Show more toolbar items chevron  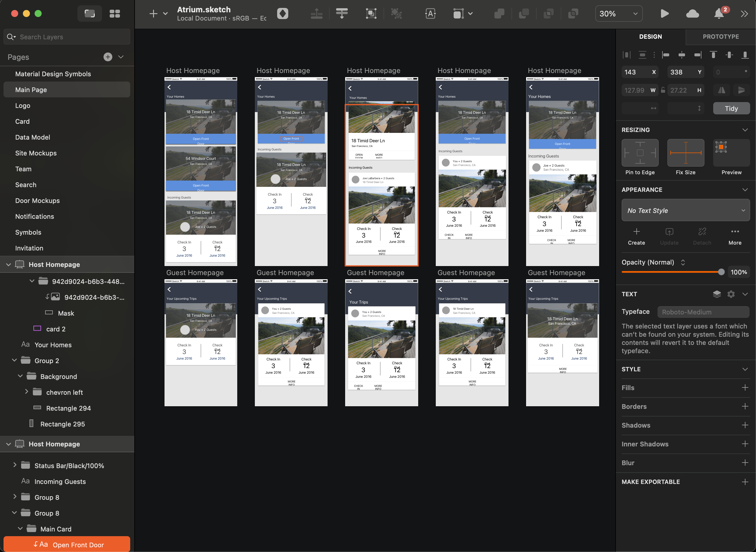click(x=744, y=14)
